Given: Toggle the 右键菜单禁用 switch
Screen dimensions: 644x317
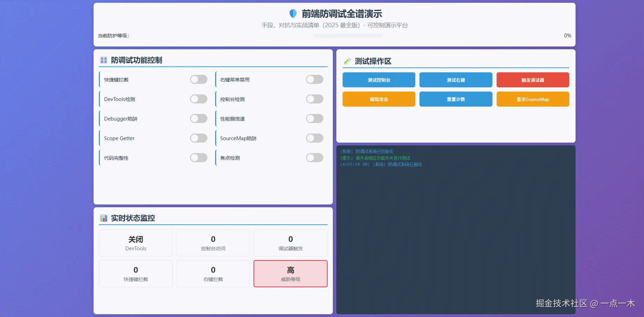Looking at the screenshot, I should point(314,79).
